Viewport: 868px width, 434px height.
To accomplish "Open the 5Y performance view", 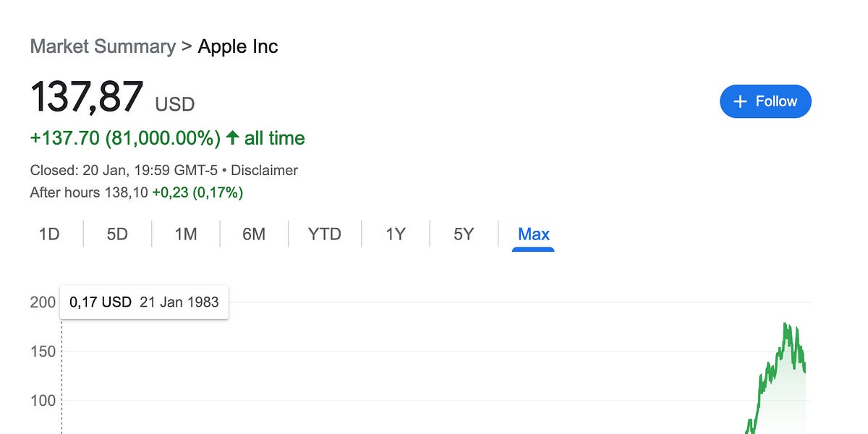I will (x=463, y=234).
